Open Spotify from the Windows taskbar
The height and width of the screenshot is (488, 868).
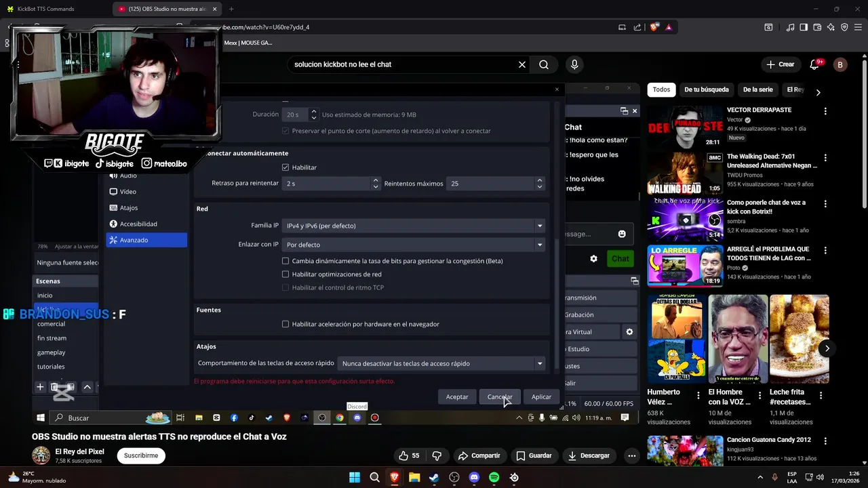(494, 477)
